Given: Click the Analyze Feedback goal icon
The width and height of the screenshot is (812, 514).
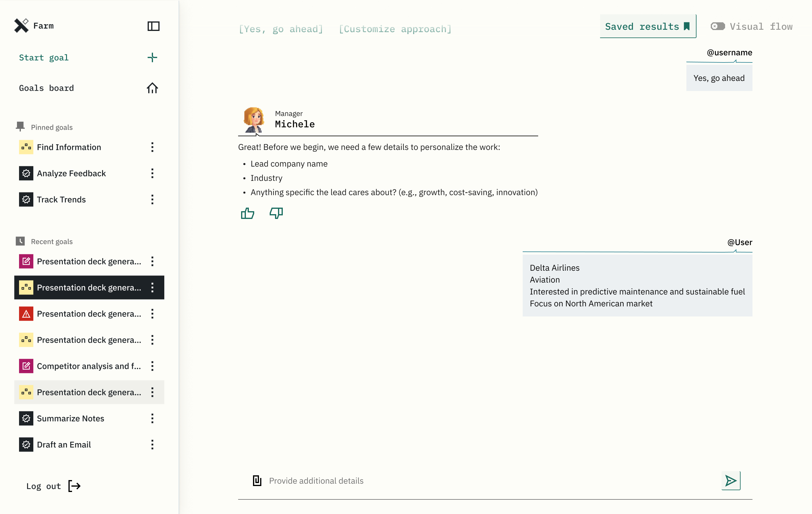Looking at the screenshot, I should click(x=26, y=173).
